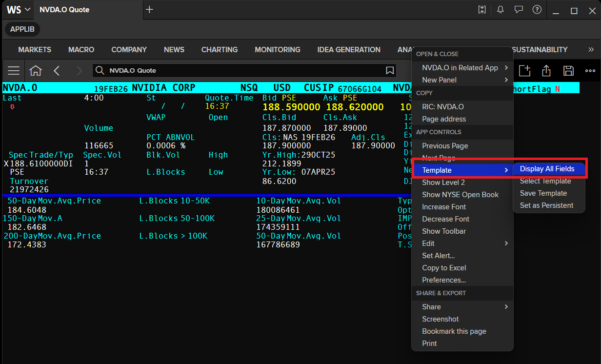Bookmark icon in the search bar
The height and width of the screenshot is (364, 601).
390,71
